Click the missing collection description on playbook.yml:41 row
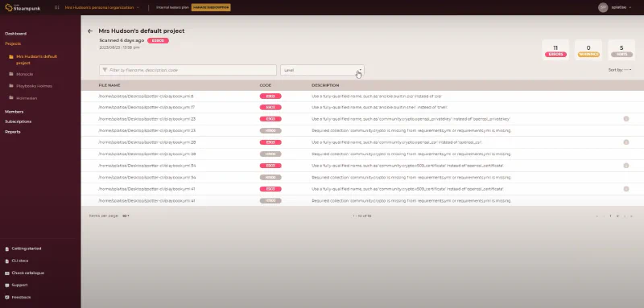644x308 pixels. pos(411,201)
